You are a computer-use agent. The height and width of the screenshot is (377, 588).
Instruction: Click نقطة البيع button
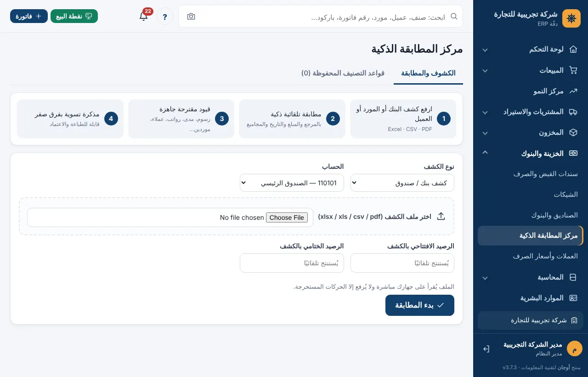pos(74,16)
